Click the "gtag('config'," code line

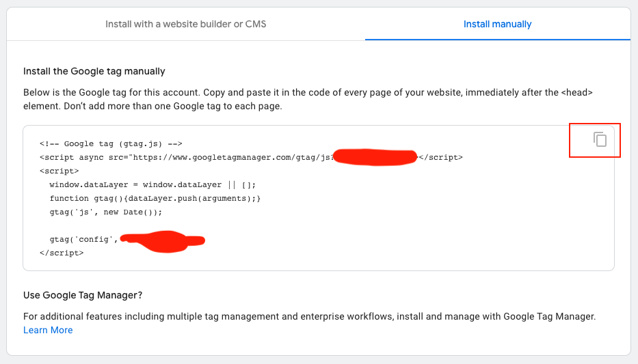pyautogui.click(x=127, y=240)
